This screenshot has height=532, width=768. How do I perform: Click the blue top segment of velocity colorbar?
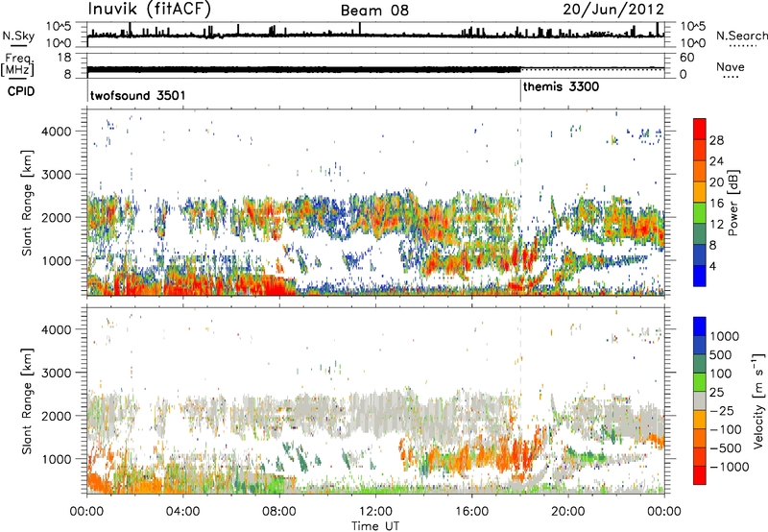pos(700,326)
